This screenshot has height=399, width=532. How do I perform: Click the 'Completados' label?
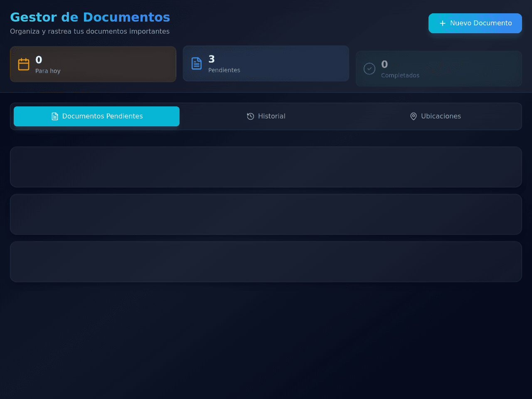[x=400, y=75]
